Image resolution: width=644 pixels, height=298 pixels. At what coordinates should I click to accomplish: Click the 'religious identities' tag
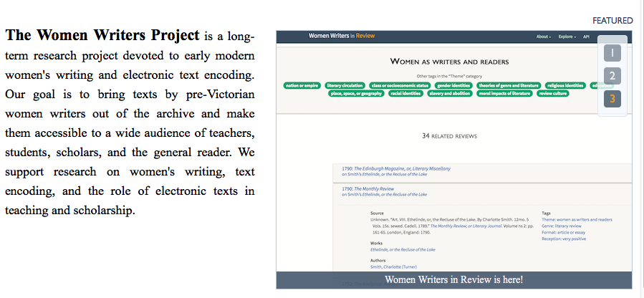565,85
